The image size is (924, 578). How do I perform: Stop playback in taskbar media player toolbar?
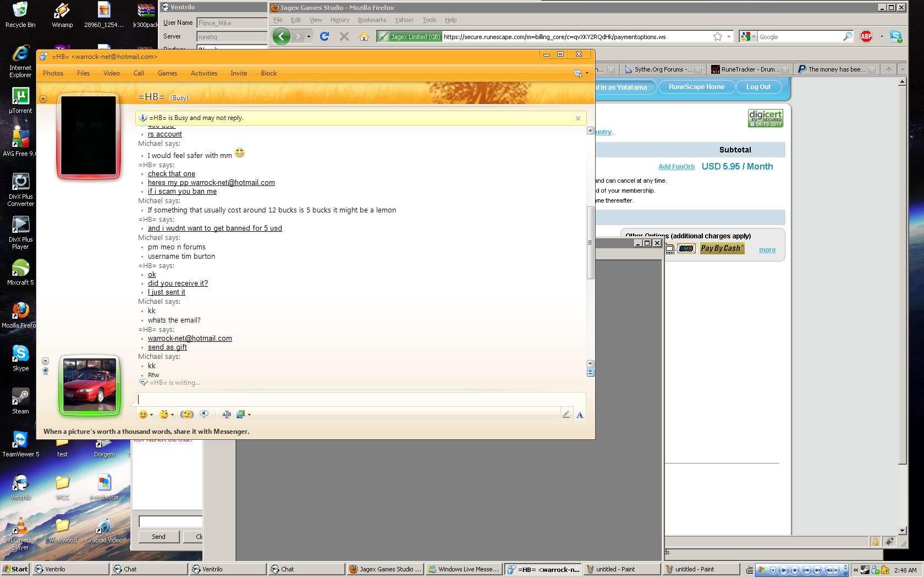click(x=795, y=570)
